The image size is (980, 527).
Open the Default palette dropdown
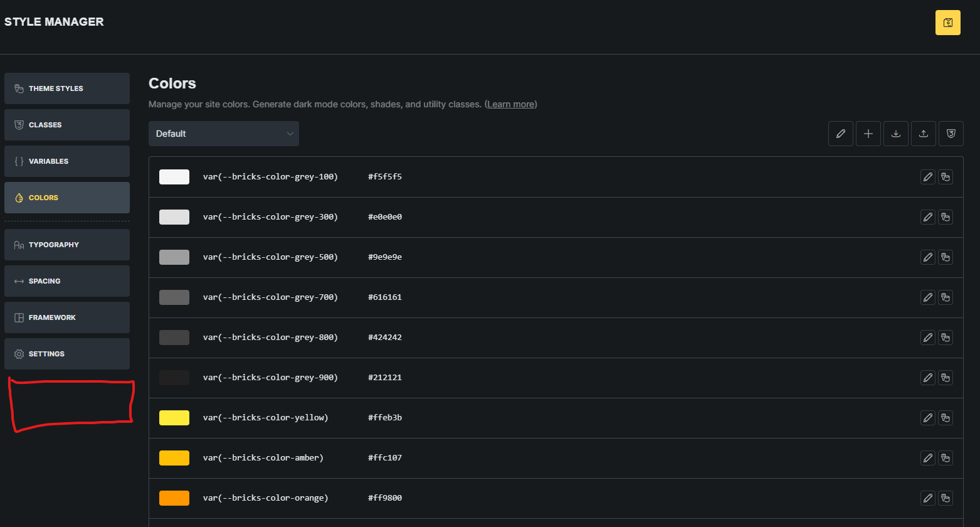tap(223, 134)
